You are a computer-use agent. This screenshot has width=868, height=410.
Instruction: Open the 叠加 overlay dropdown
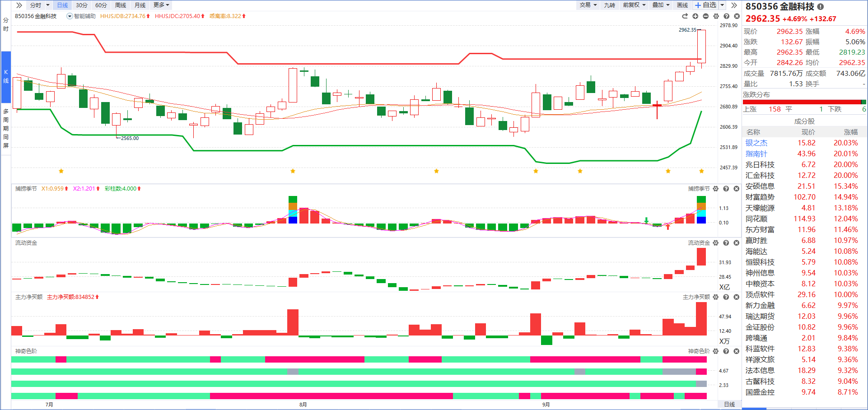click(661, 5)
